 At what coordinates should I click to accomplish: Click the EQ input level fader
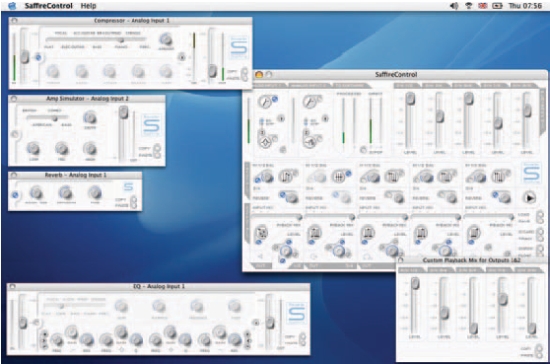(x=23, y=323)
